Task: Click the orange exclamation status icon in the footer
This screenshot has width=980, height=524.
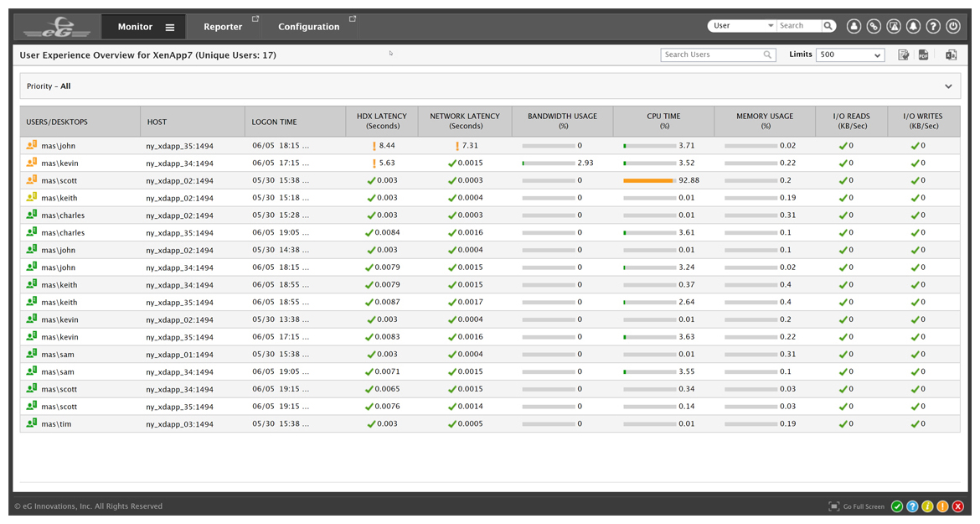Action: [x=942, y=506]
